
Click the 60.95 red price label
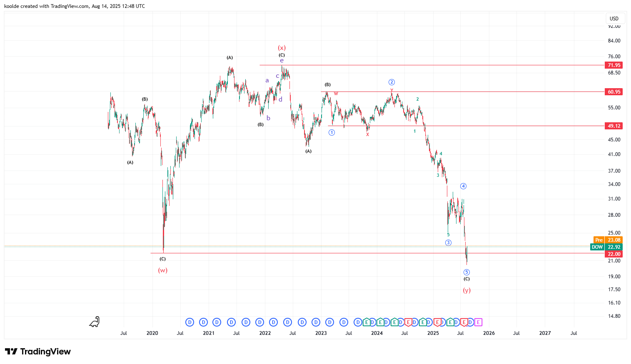[x=614, y=92]
